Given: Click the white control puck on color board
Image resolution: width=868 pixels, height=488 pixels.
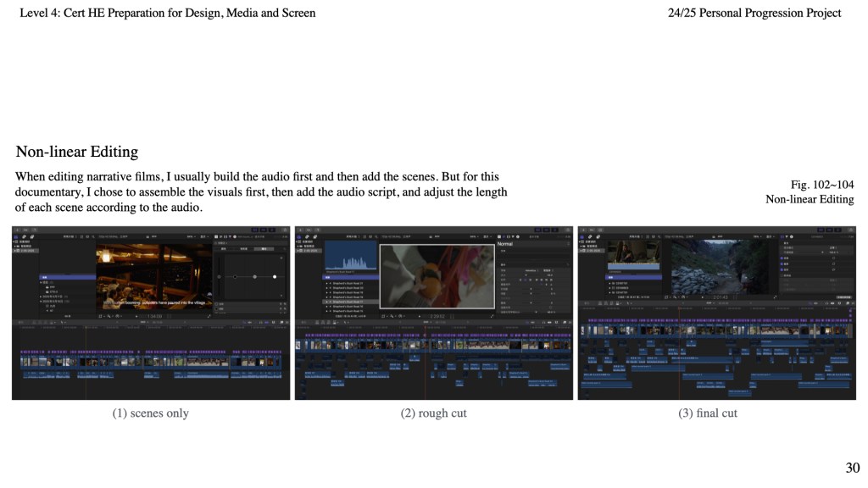Looking at the screenshot, I should (x=275, y=276).
